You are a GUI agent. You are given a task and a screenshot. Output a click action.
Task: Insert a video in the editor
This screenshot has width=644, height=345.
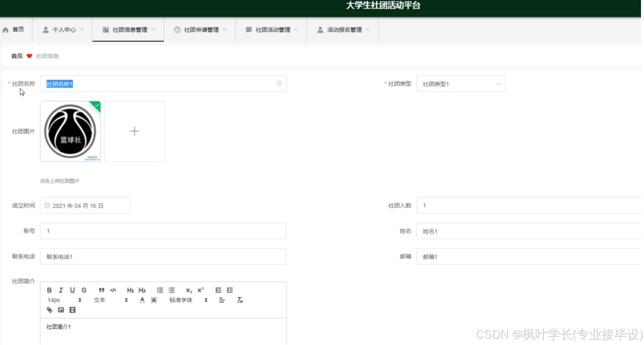click(72, 310)
